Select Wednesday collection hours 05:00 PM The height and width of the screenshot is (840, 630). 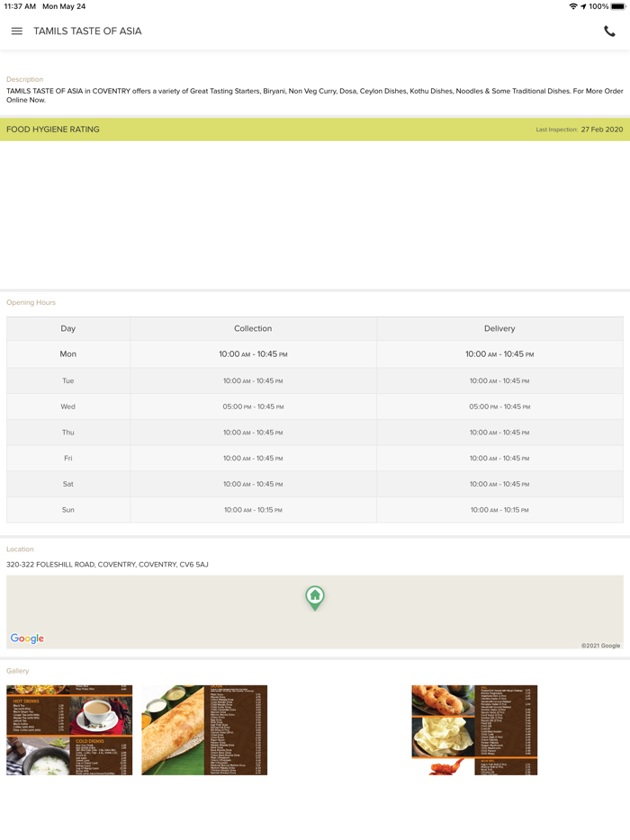coord(253,407)
